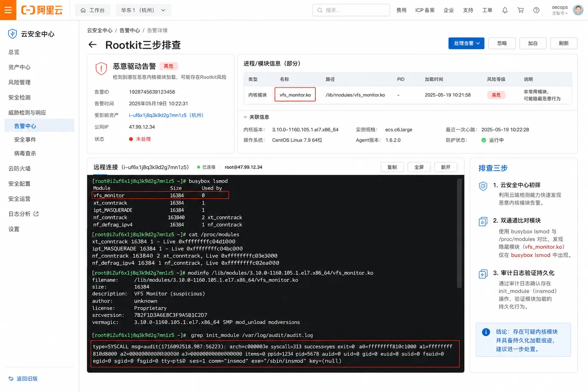Viewport: 588px width, 392px height.
Task: Click the 未处理 status text
Action: click(x=143, y=139)
